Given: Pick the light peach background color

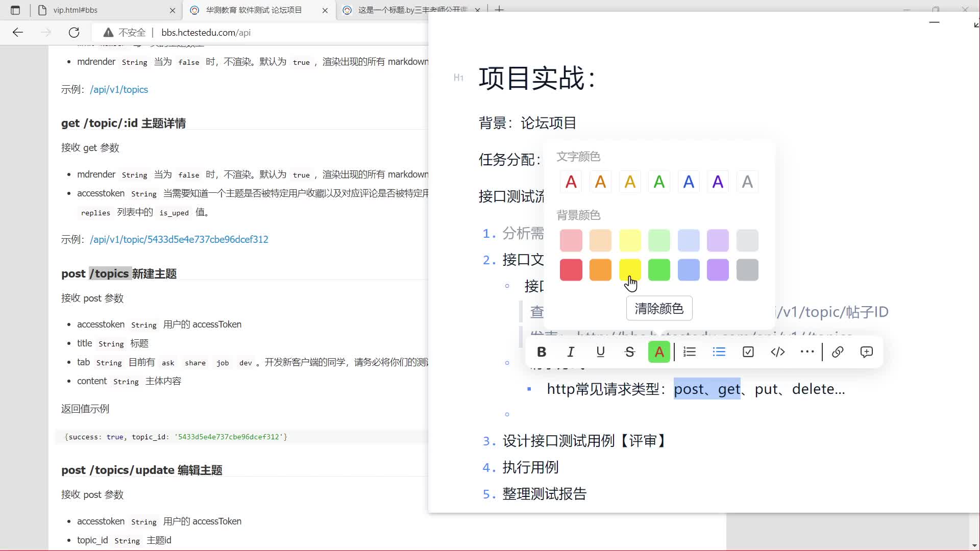Looking at the screenshot, I should (x=600, y=240).
